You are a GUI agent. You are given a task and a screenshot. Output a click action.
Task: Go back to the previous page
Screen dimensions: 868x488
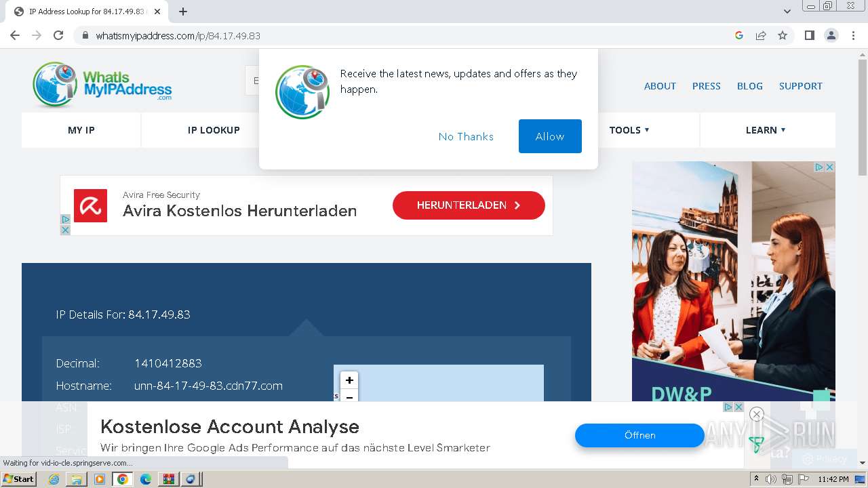coord(15,35)
